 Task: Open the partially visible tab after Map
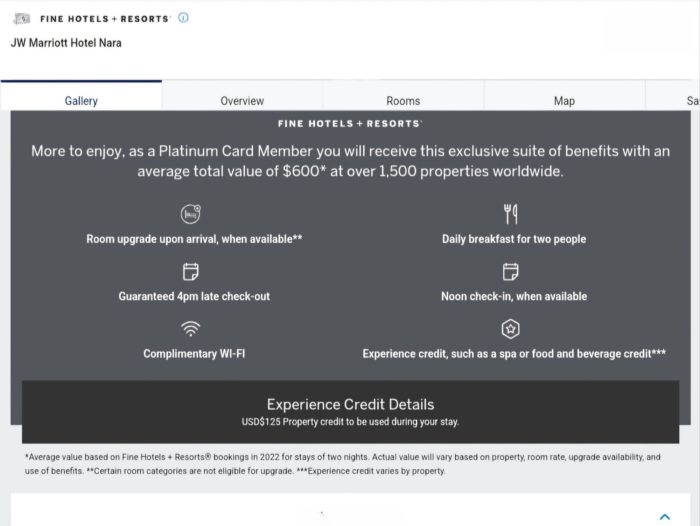(690, 101)
